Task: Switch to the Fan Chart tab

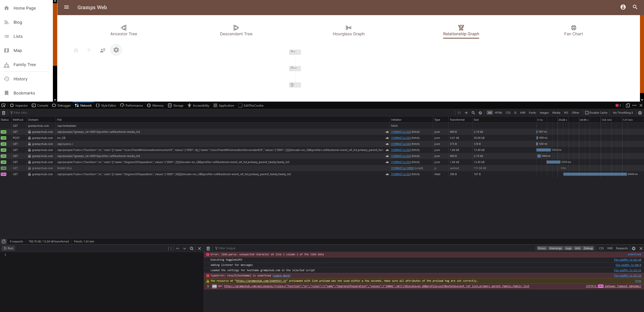Action: point(573,30)
